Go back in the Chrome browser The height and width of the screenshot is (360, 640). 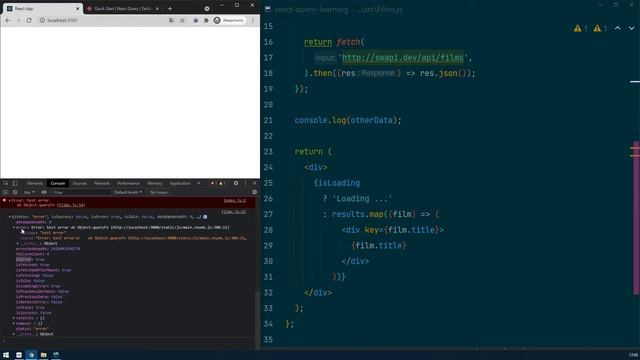tap(8, 20)
